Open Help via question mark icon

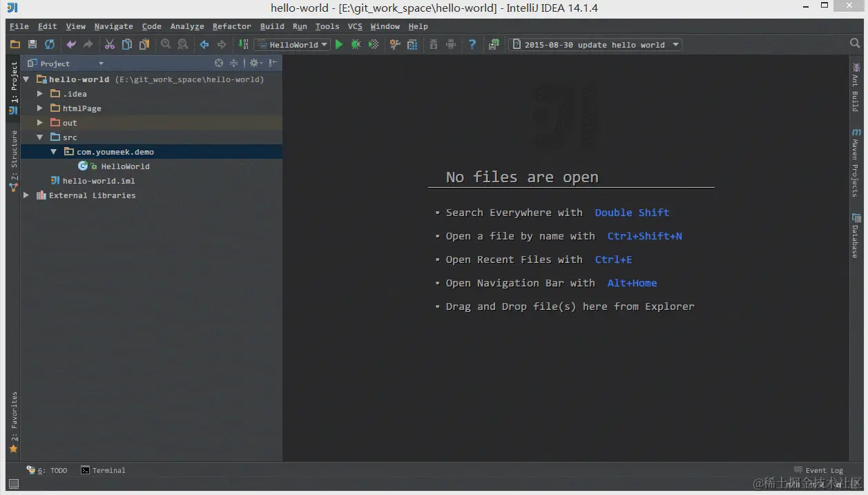coord(472,44)
